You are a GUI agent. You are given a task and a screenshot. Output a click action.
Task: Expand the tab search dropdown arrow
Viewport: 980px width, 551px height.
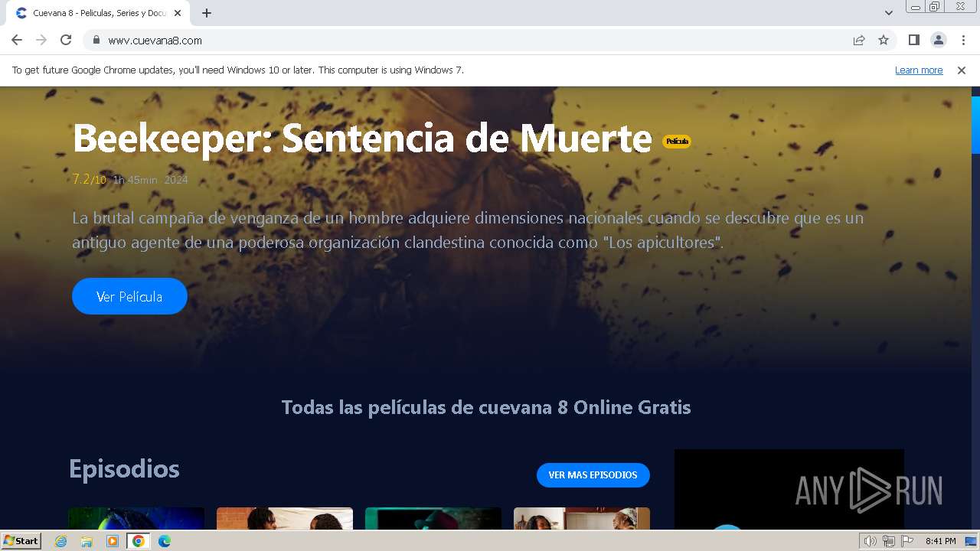click(888, 13)
